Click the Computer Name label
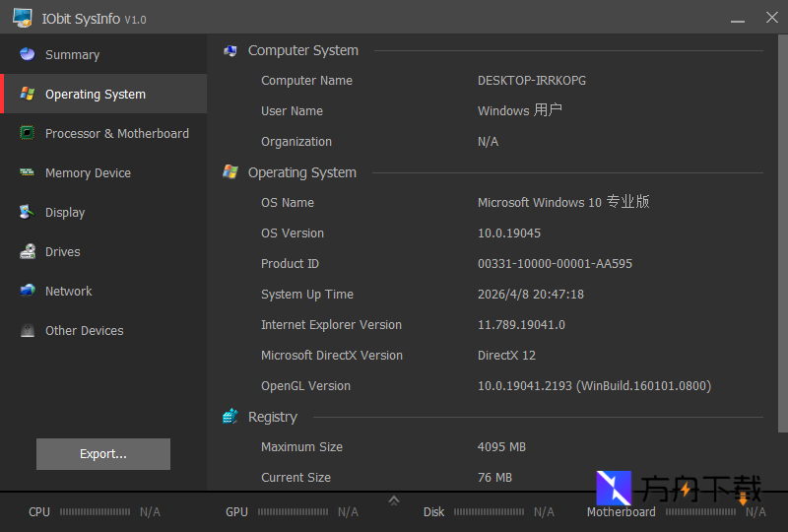This screenshot has height=532, width=788. click(x=306, y=81)
